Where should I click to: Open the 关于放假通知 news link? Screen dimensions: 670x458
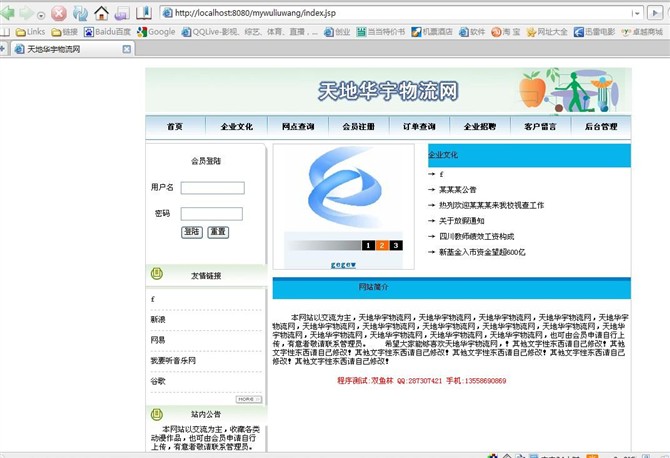[x=461, y=221]
